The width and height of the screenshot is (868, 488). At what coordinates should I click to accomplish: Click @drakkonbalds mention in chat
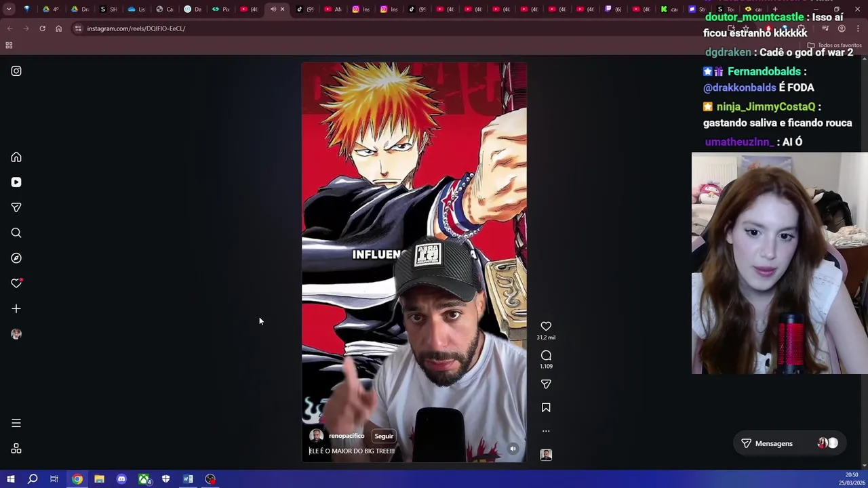click(740, 87)
